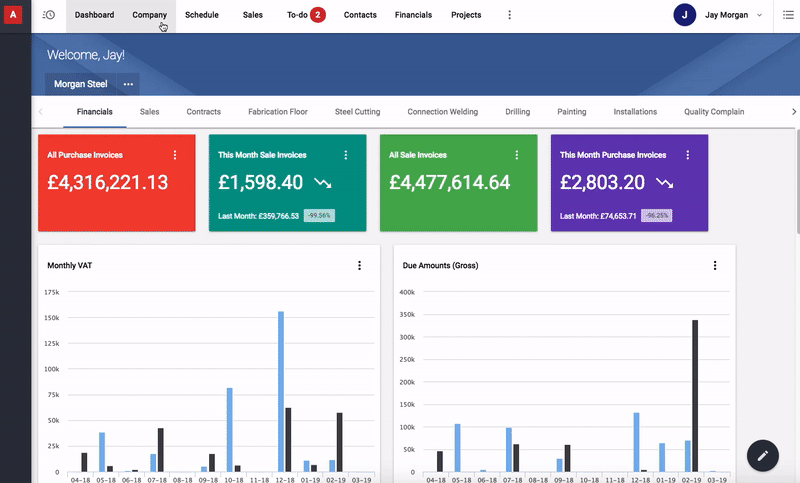
Task: Open Morgan Steel more options button
Action: 128,84
